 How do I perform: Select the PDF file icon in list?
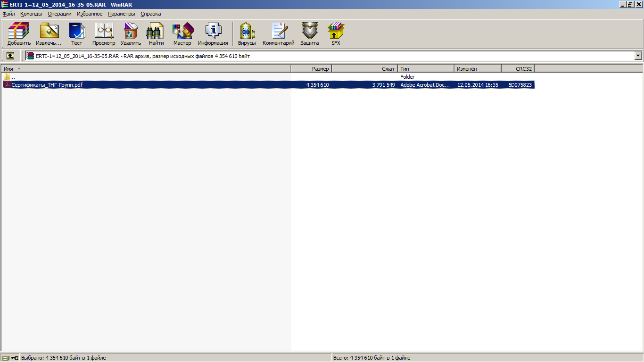[x=7, y=85]
